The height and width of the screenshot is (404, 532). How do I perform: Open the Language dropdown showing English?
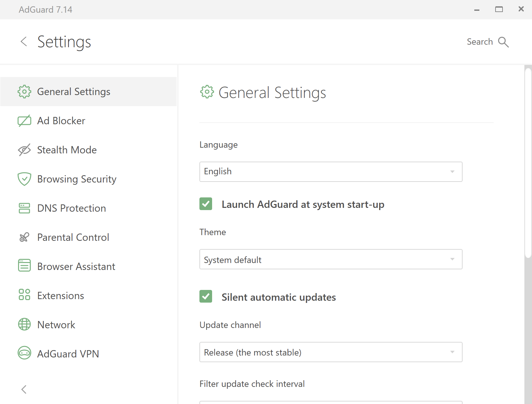coord(331,172)
